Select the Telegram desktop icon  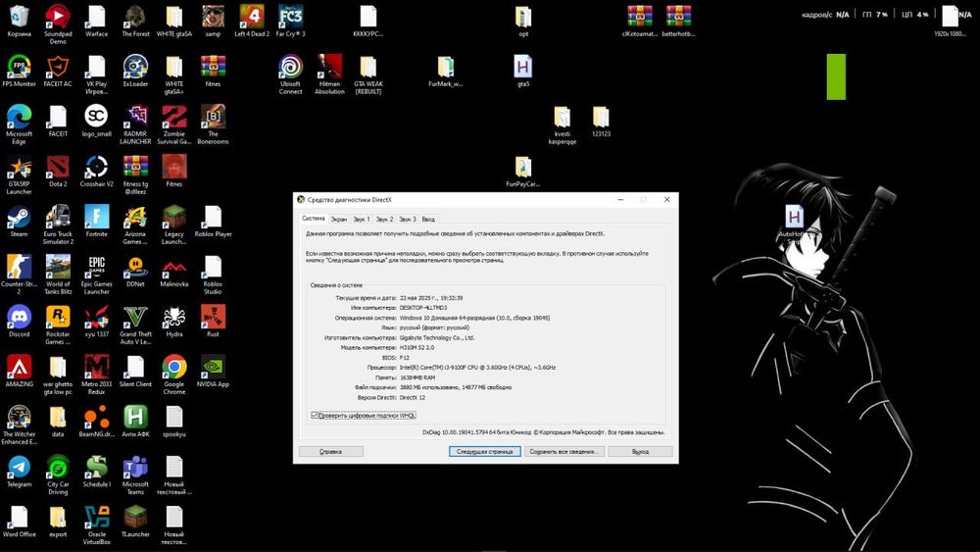(x=19, y=467)
